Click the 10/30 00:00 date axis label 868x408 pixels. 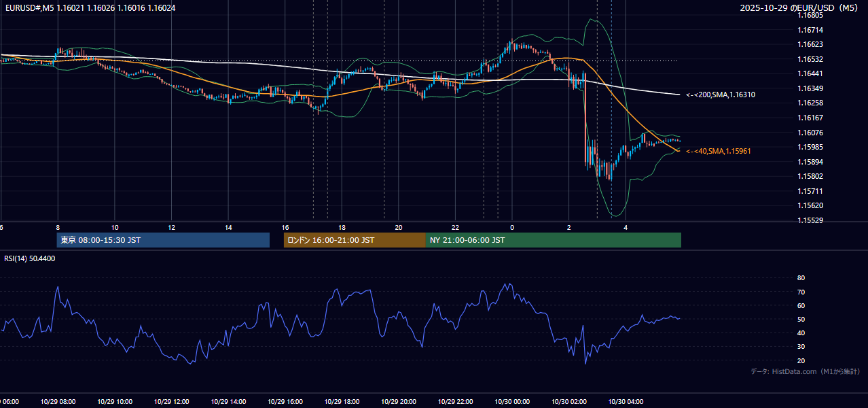pyautogui.click(x=512, y=401)
